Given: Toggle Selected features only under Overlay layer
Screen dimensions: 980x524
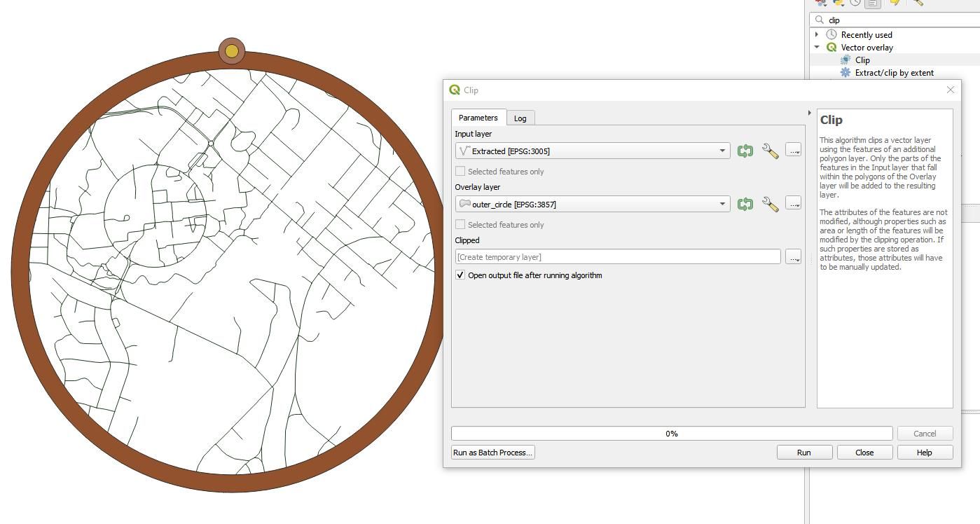Looking at the screenshot, I should (x=460, y=224).
